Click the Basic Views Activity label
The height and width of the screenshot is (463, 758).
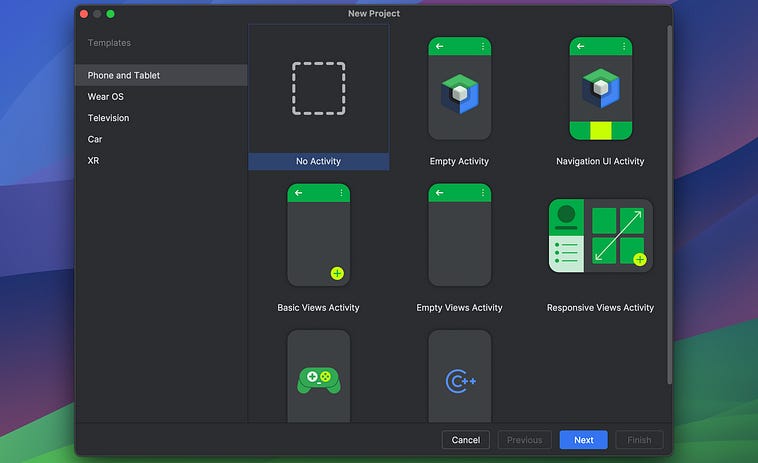point(318,308)
